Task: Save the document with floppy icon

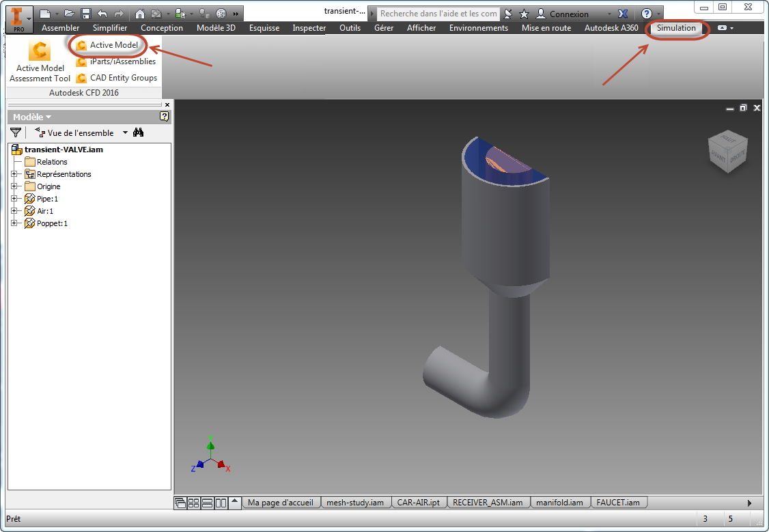Action: (86, 14)
